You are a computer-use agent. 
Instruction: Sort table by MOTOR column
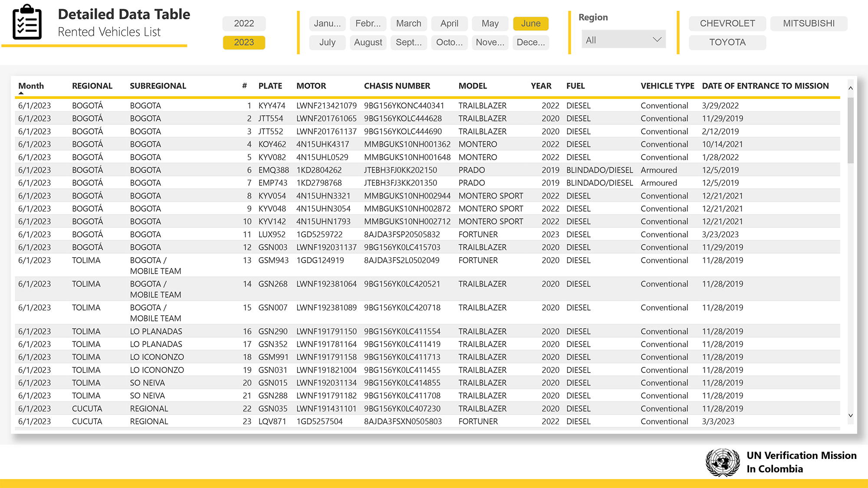pyautogui.click(x=311, y=86)
